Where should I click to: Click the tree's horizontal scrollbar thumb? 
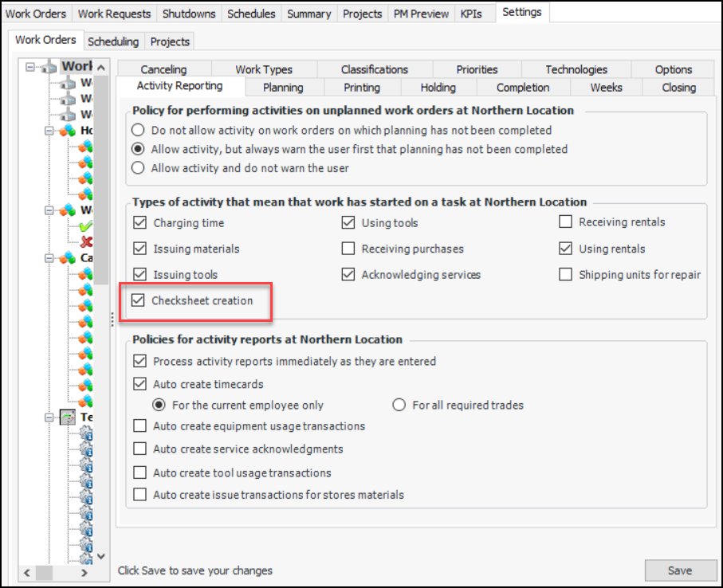point(45,573)
